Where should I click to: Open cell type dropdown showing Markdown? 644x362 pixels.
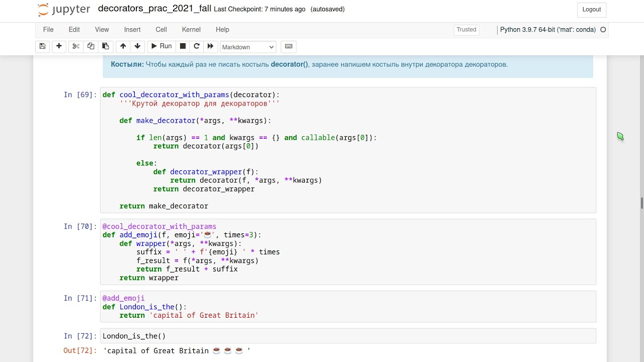(x=248, y=47)
